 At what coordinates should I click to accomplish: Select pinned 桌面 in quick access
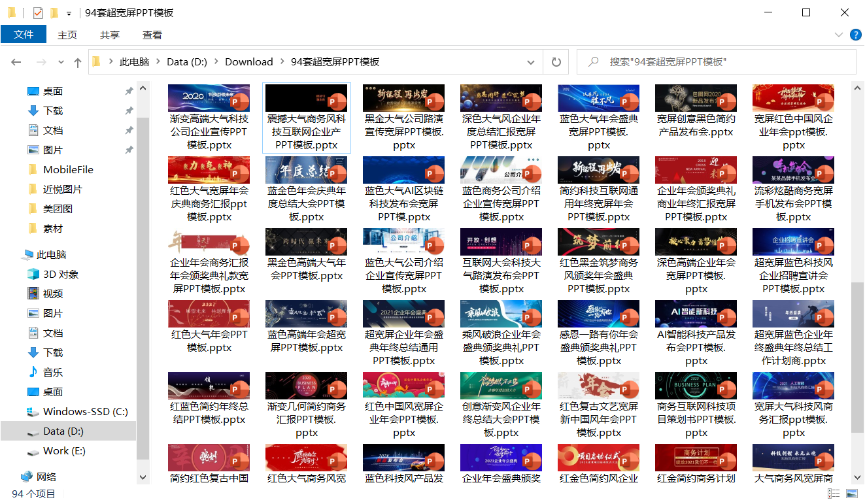[x=53, y=91]
